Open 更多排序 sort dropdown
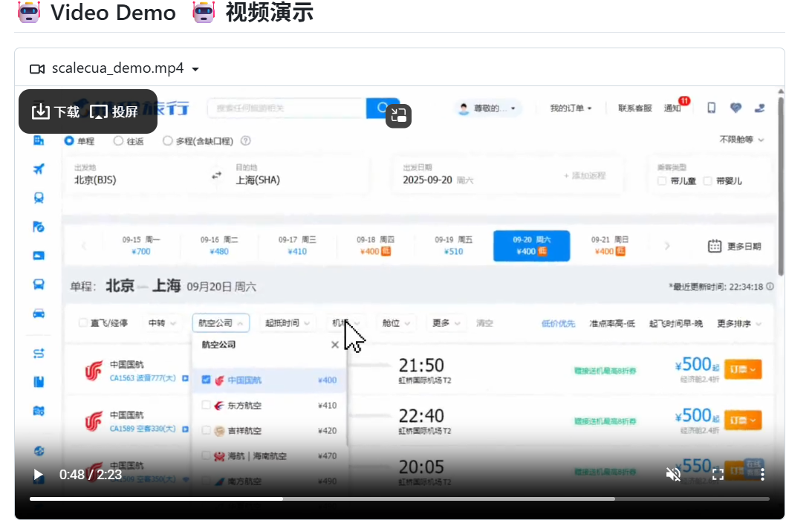 click(x=739, y=323)
